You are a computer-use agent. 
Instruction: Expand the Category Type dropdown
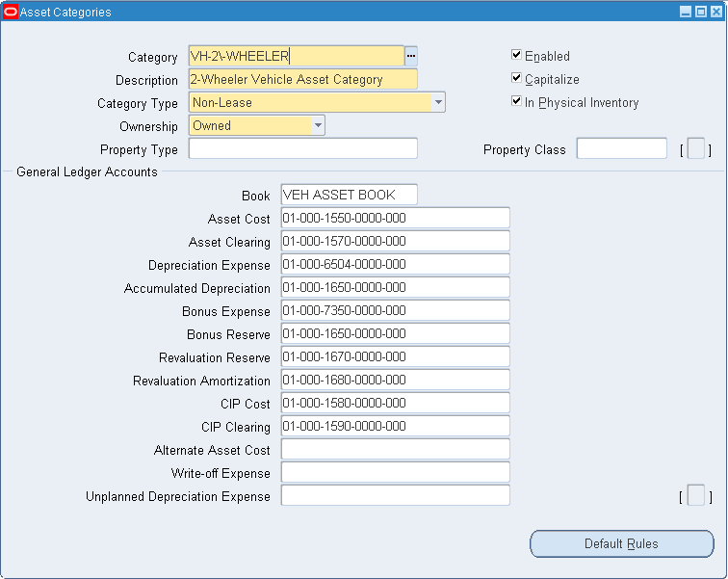point(438,102)
